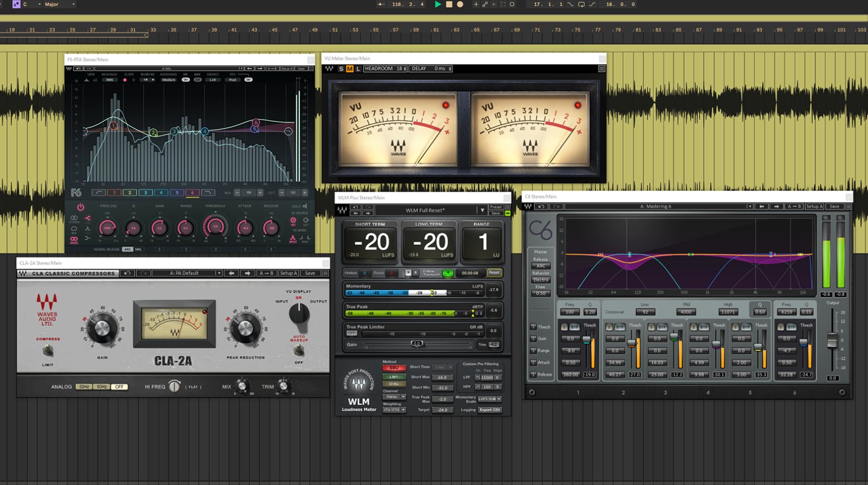868x485 pixels.
Task: Set CLA-2A analog to 50Hz
Action: 83,387
